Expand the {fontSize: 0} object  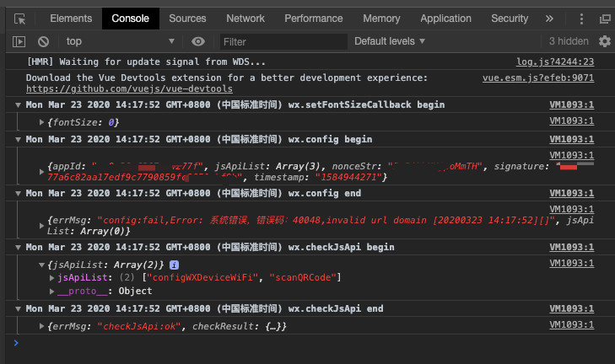click(41, 122)
